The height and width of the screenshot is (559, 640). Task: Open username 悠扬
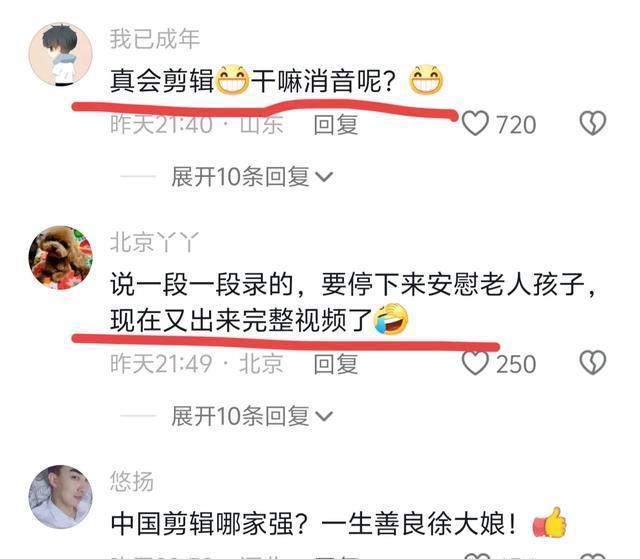click(x=132, y=481)
